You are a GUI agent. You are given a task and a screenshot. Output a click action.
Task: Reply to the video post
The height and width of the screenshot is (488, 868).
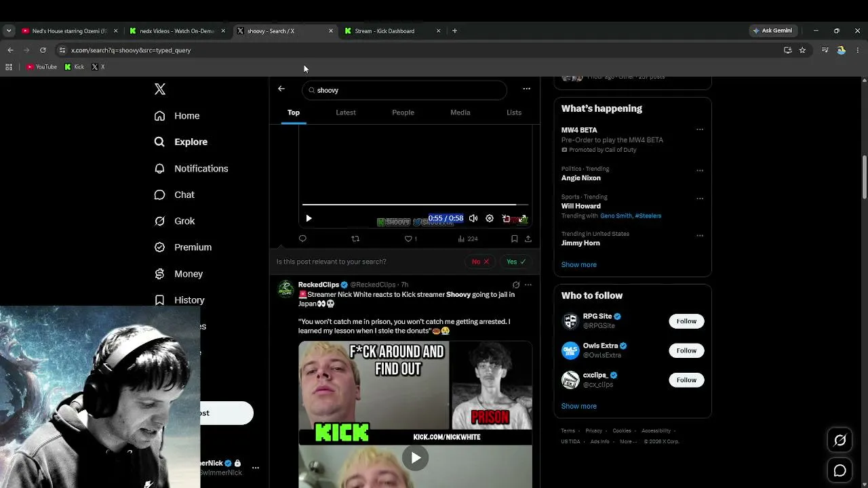(302, 239)
